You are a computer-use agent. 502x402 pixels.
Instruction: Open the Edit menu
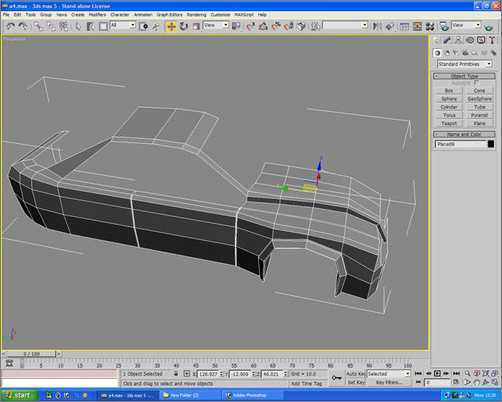pos(17,15)
